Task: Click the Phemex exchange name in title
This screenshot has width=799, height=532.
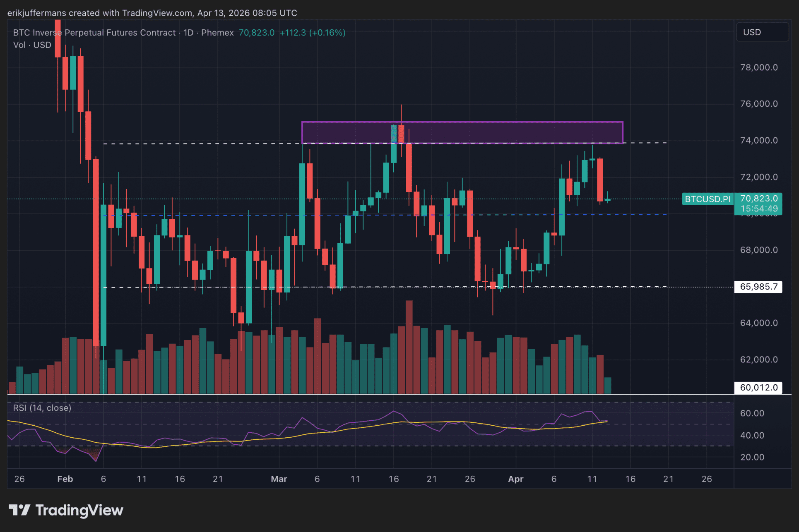Action: click(x=217, y=33)
